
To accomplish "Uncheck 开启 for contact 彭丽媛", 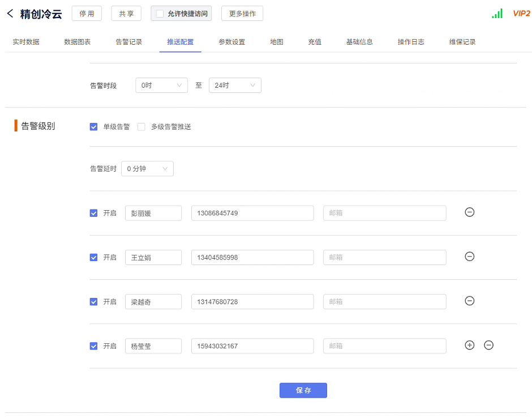I will pyautogui.click(x=94, y=213).
